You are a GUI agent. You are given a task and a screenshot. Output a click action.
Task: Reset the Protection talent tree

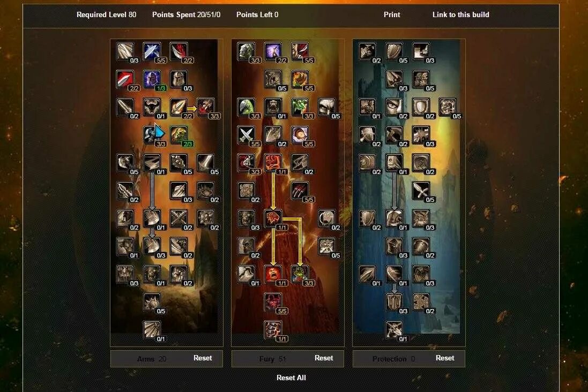click(445, 358)
